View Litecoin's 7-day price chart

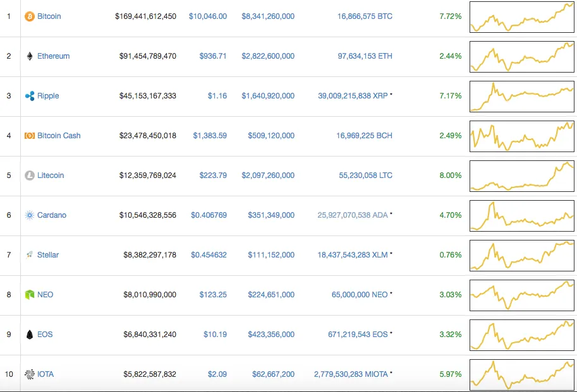pos(522,176)
